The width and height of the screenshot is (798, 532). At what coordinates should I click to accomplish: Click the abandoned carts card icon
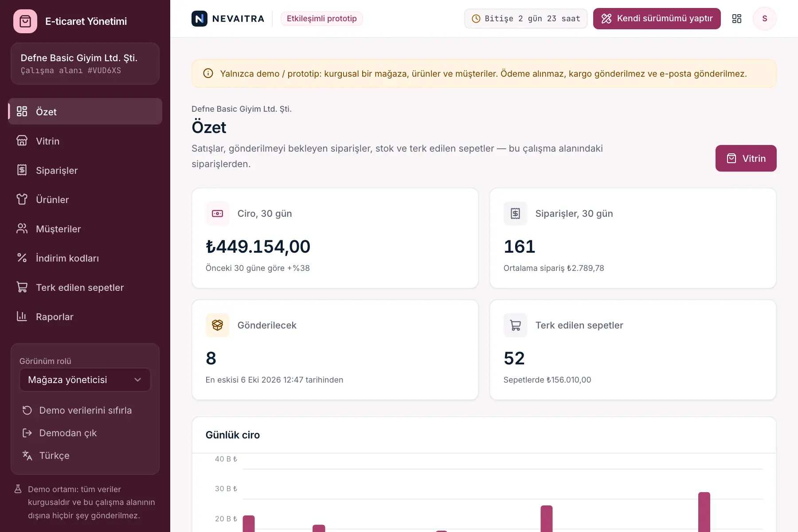click(516, 325)
